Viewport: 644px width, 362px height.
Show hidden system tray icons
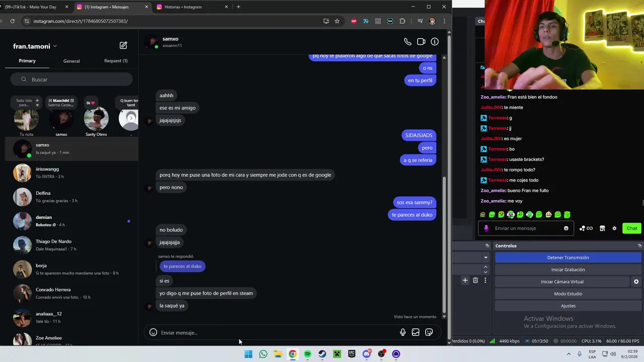click(x=569, y=354)
